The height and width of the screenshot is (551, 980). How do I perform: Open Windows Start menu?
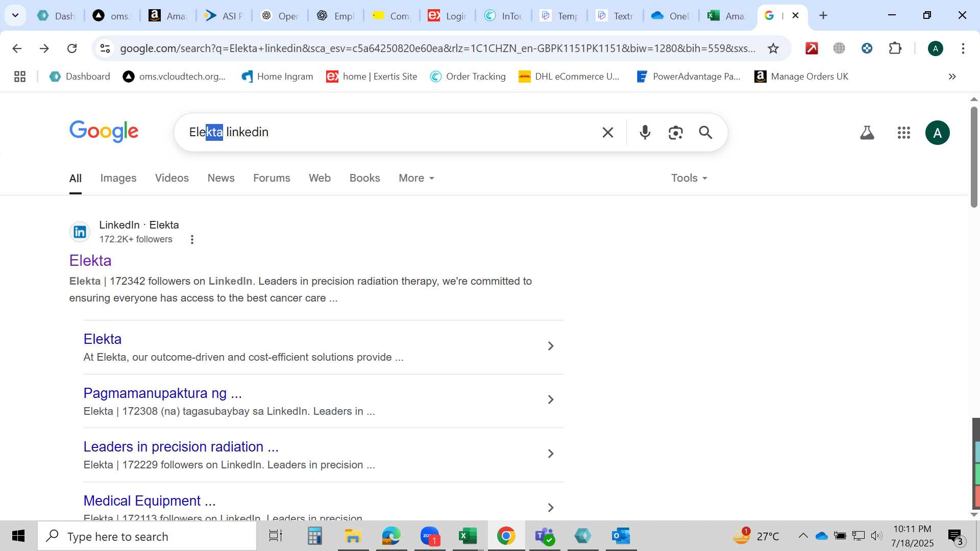click(18, 536)
